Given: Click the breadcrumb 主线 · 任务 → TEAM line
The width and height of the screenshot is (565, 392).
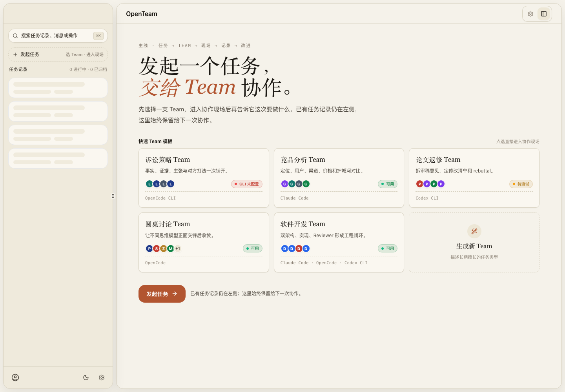Looking at the screenshot, I should tap(195, 45).
